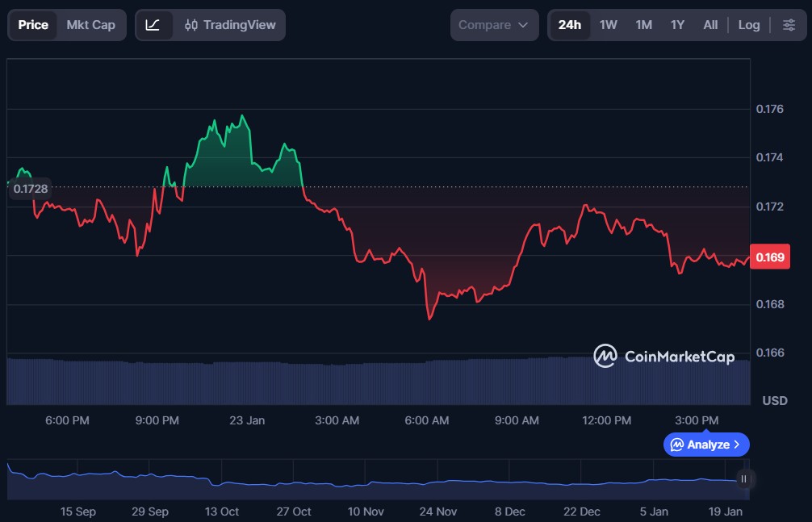Select the line chart view icon
The width and height of the screenshot is (812, 522).
[x=153, y=25]
